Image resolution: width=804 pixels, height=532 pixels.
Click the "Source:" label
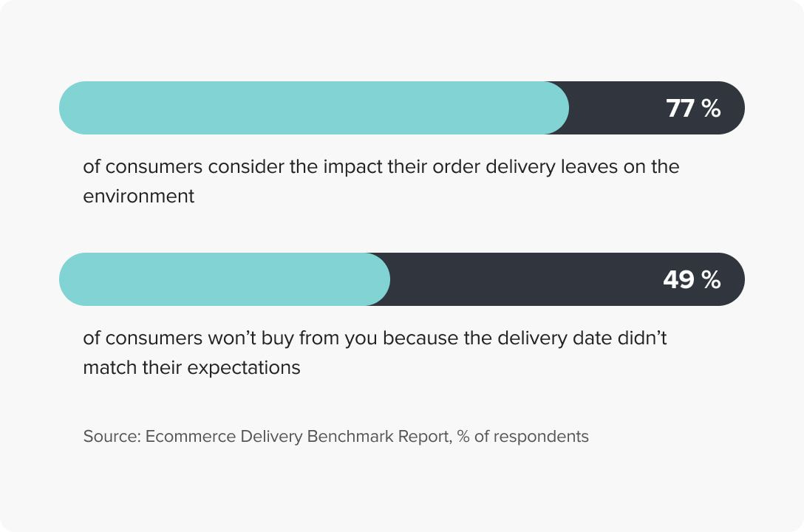(x=112, y=436)
